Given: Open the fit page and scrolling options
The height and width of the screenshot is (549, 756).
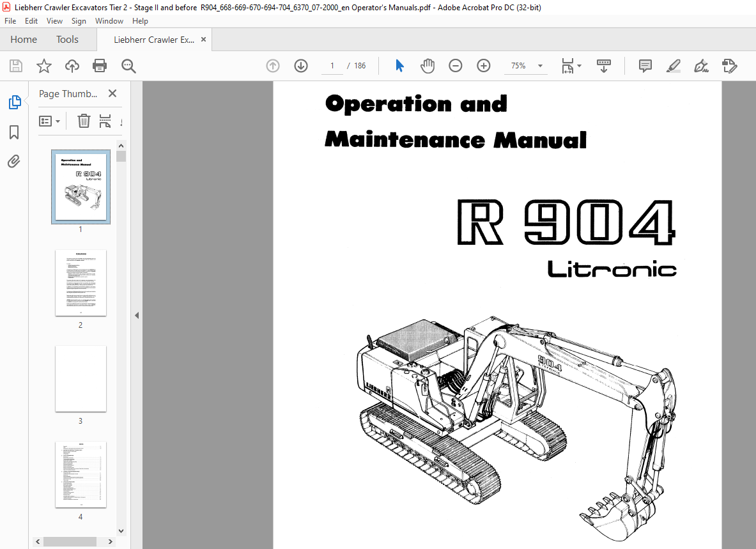Looking at the screenshot, I should 571,66.
